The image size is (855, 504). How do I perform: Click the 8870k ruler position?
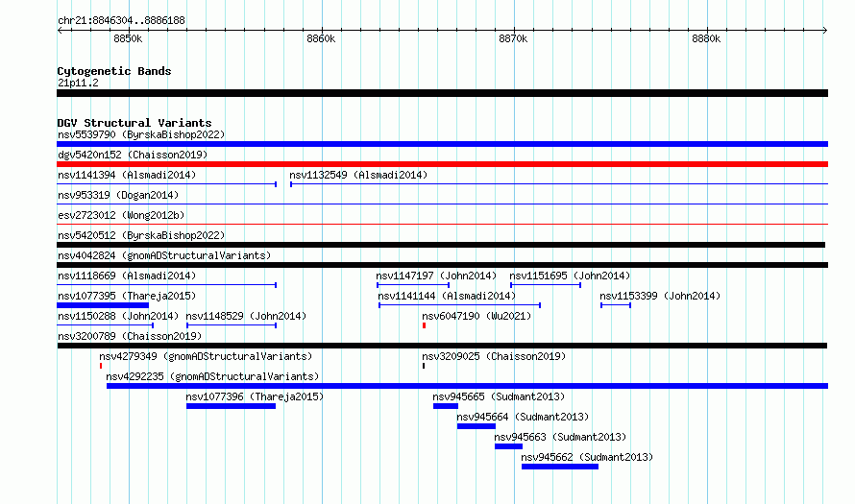click(x=513, y=38)
